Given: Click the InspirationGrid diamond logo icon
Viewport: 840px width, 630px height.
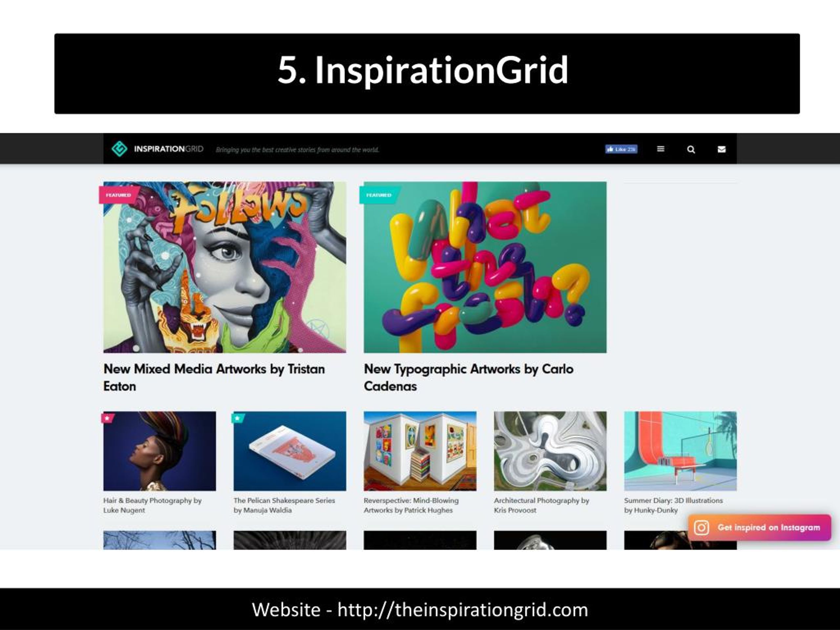Looking at the screenshot, I should [x=119, y=149].
